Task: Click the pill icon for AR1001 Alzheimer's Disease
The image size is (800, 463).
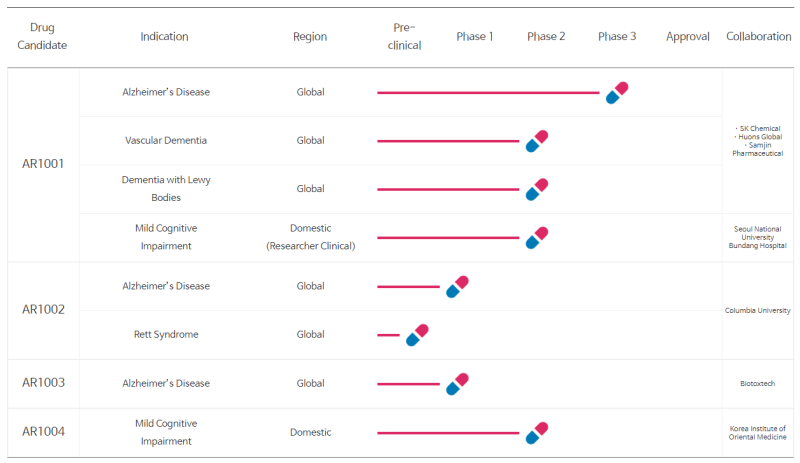Action: pos(617,92)
